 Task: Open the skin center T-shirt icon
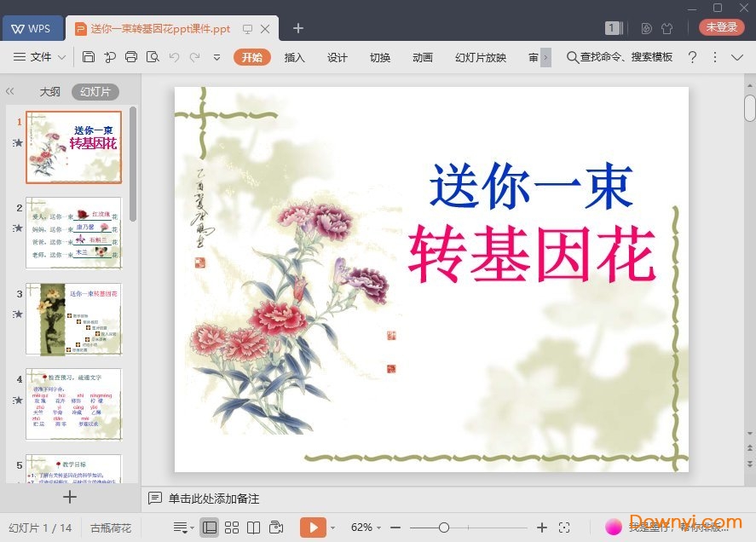point(667,28)
